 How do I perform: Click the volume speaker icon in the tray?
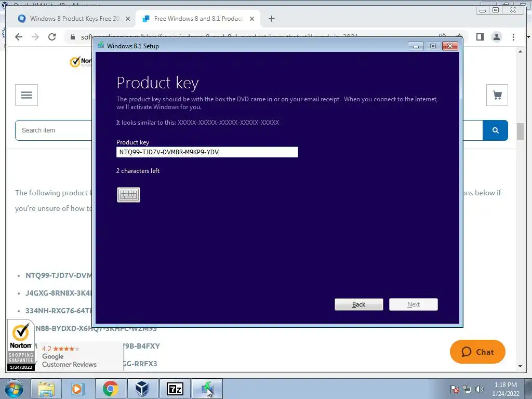480,389
